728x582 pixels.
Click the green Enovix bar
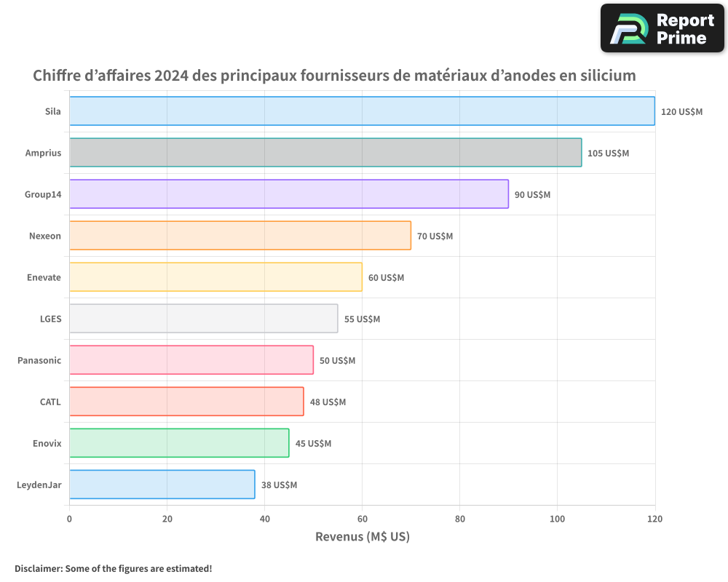click(x=179, y=443)
